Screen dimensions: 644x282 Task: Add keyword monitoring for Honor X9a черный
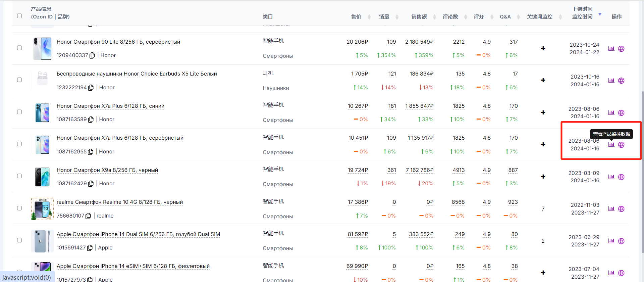(x=543, y=177)
